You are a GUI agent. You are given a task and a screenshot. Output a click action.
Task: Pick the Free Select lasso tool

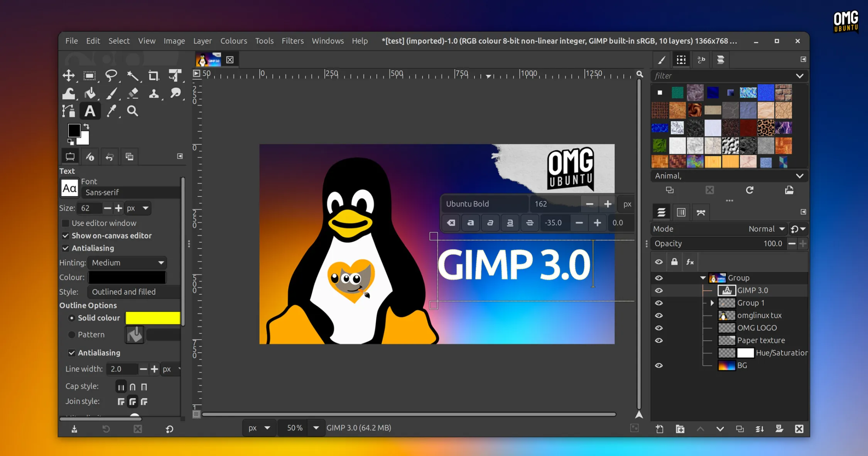[111, 76]
